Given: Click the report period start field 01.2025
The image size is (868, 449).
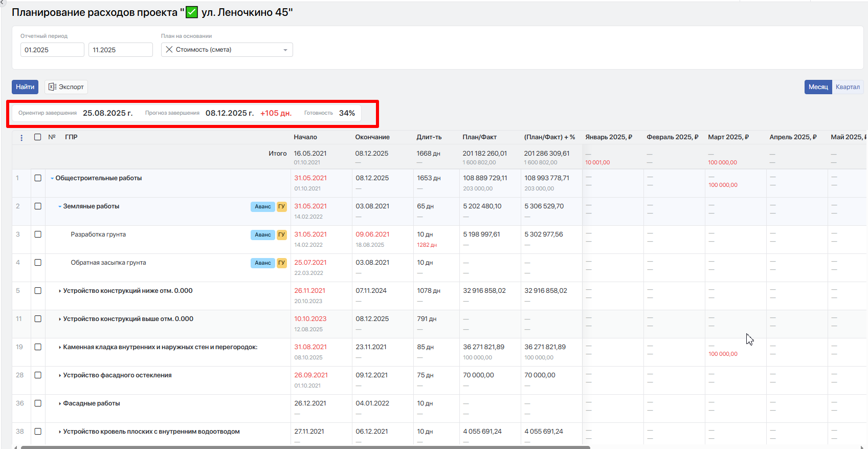Looking at the screenshot, I should click(52, 50).
